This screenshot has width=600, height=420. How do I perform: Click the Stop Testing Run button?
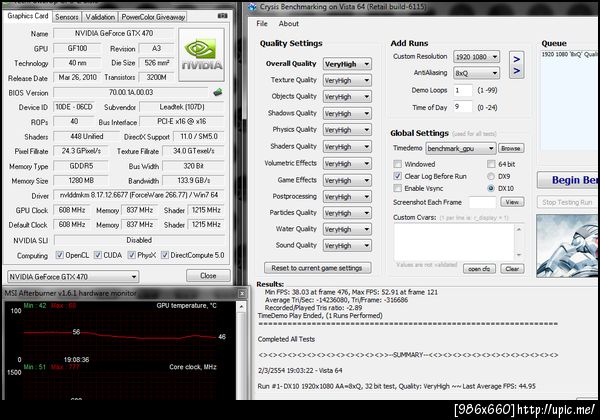click(568, 202)
